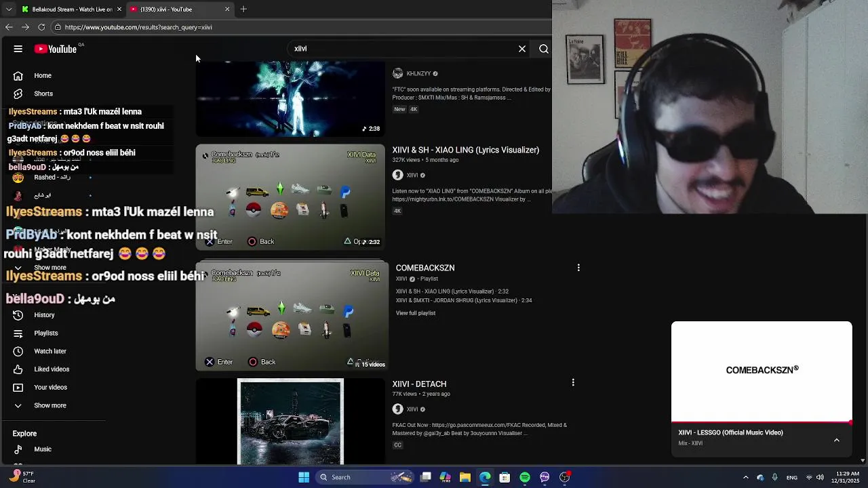Close the Bellakoud Stream tab
868x488 pixels.
(x=119, y=9)
